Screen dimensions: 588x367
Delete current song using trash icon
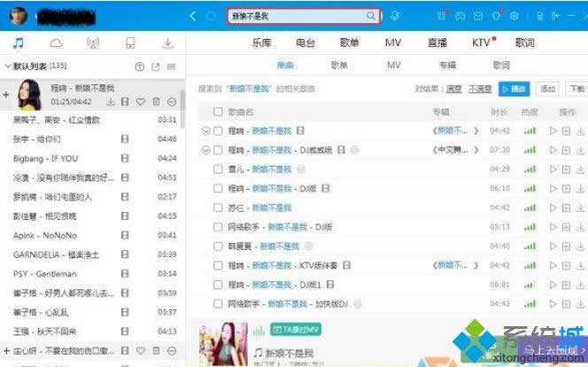coord(156,102)
